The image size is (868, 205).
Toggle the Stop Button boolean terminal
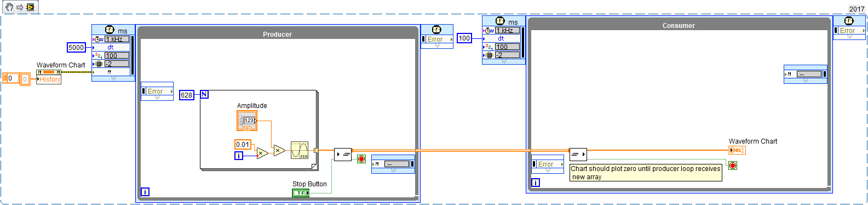click(x=301, y=192)
